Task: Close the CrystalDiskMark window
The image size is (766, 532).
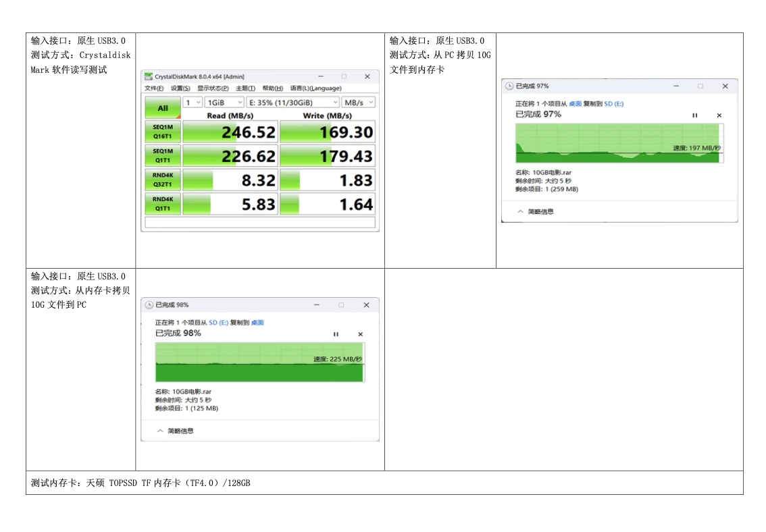Action: 367,77
